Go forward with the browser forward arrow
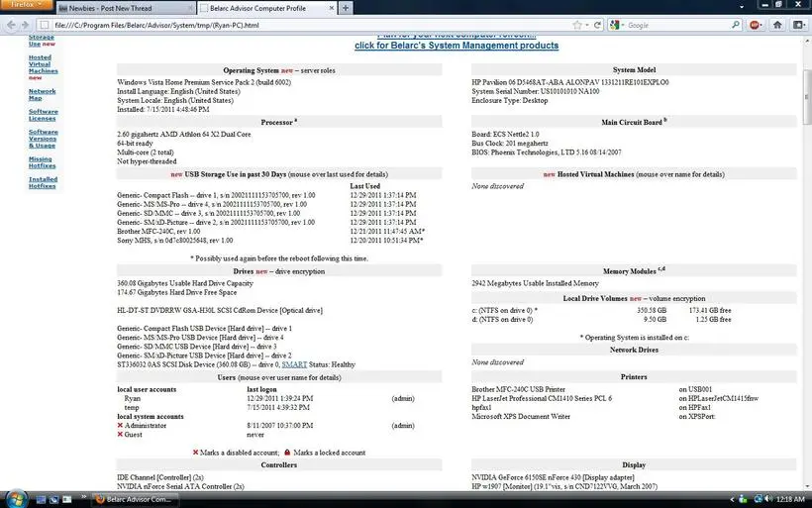Viewport: 812px width, 508px height. coord(25,25)
